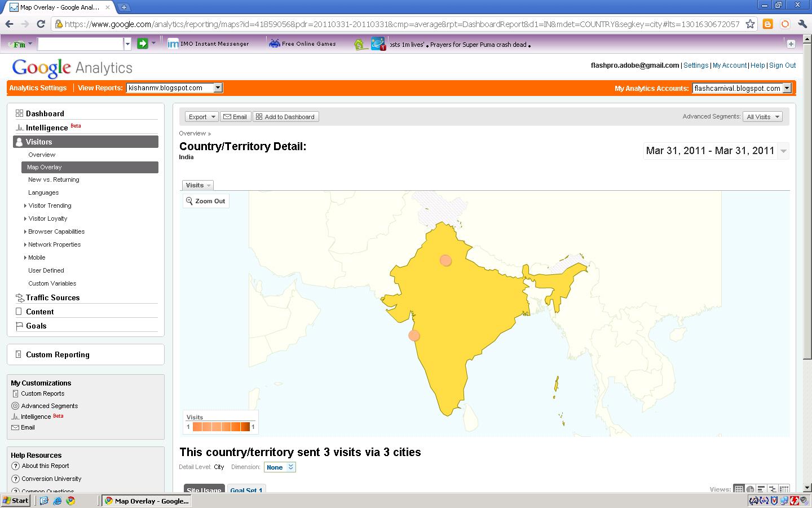
Task: Open the My Account link
Action: 729,65
